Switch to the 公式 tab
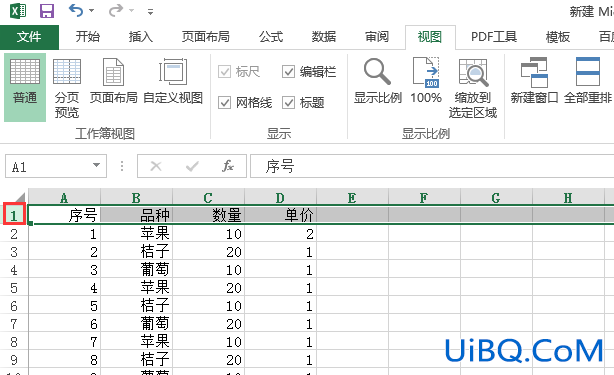The image size is (614, 375). (x=271, y=37)
